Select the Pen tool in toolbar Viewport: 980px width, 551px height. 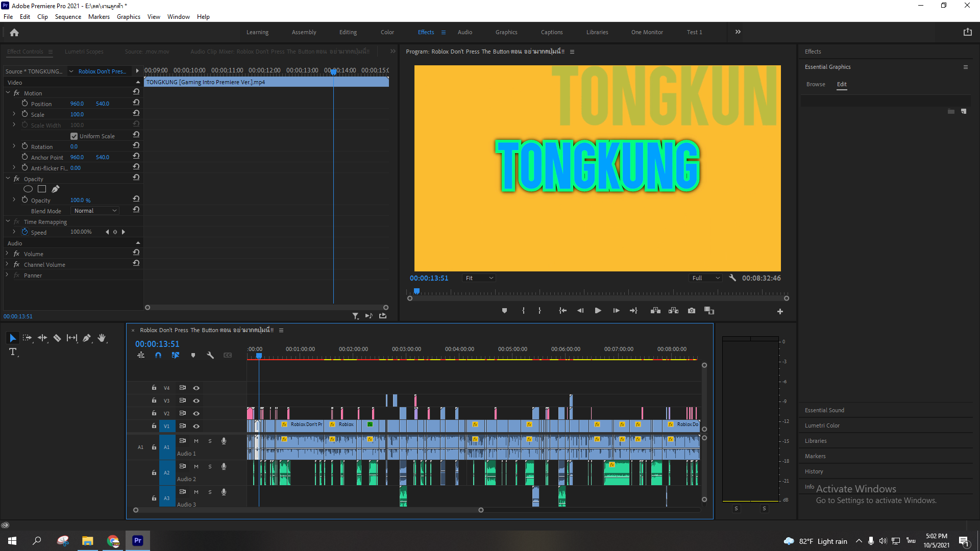87,338
